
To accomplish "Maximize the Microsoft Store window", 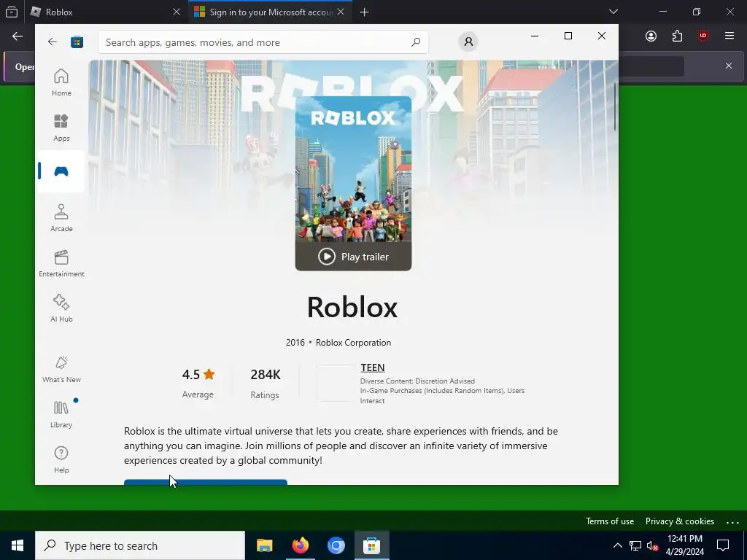I will tap(568, 36).
